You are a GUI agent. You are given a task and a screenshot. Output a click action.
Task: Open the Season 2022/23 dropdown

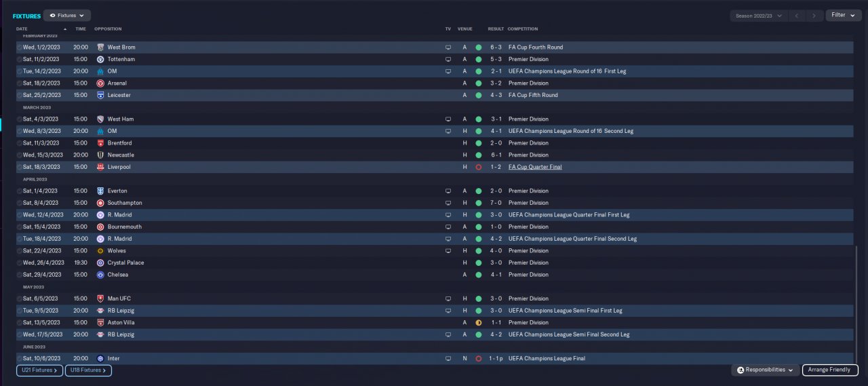(758, 15)
